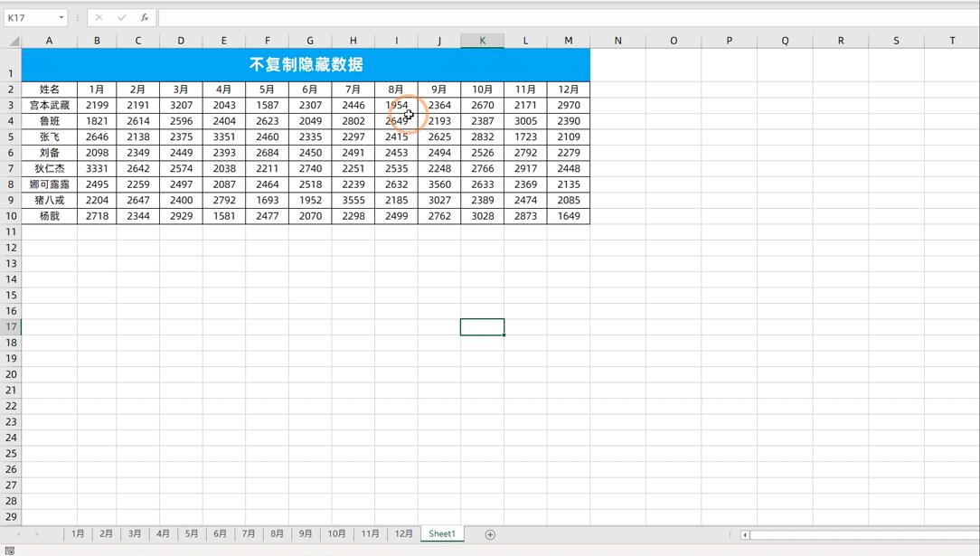Switch to the Sheet1 tab
Image resolution: width=980 pixels, height=556 pixels.
441,534
